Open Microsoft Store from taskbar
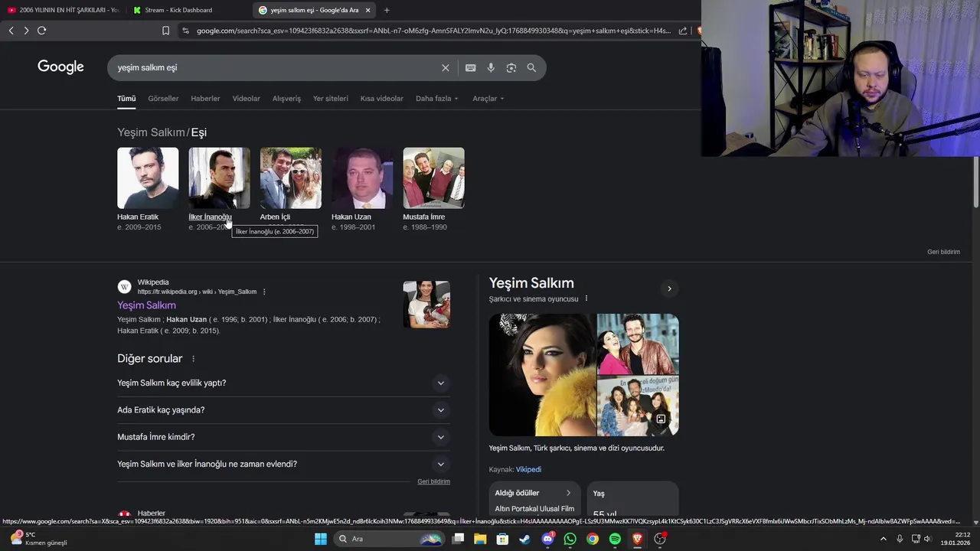 tap(502, 539)
